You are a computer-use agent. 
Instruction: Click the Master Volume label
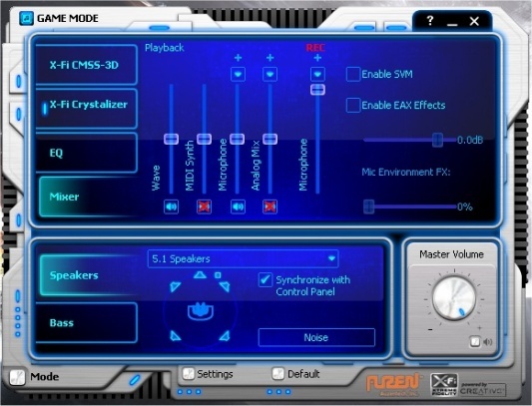pos(451,254)
